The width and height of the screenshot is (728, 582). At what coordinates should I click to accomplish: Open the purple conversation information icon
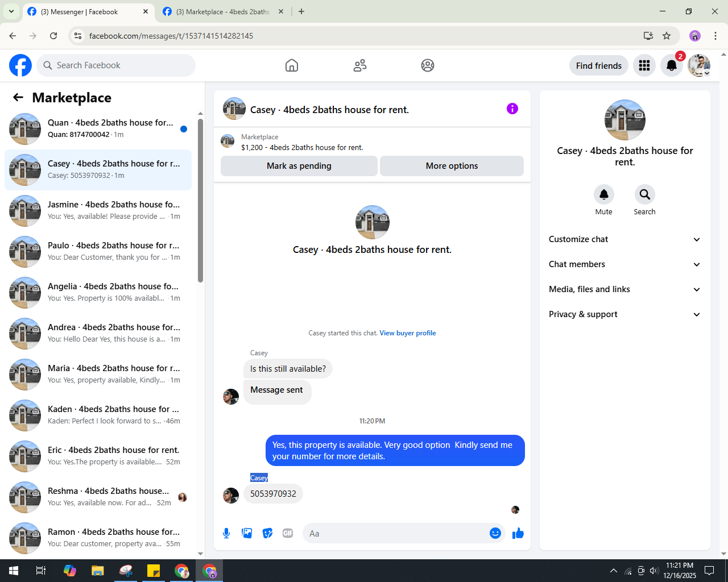512,109
